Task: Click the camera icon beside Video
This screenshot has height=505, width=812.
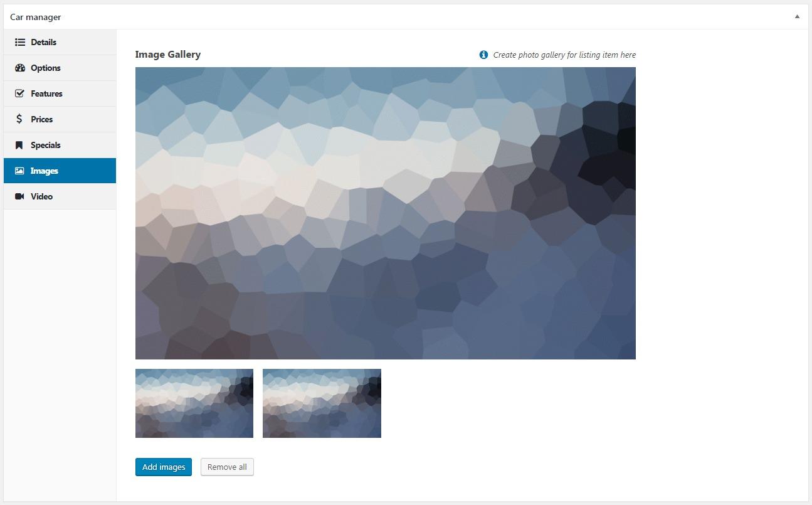Action: [19, 196]
